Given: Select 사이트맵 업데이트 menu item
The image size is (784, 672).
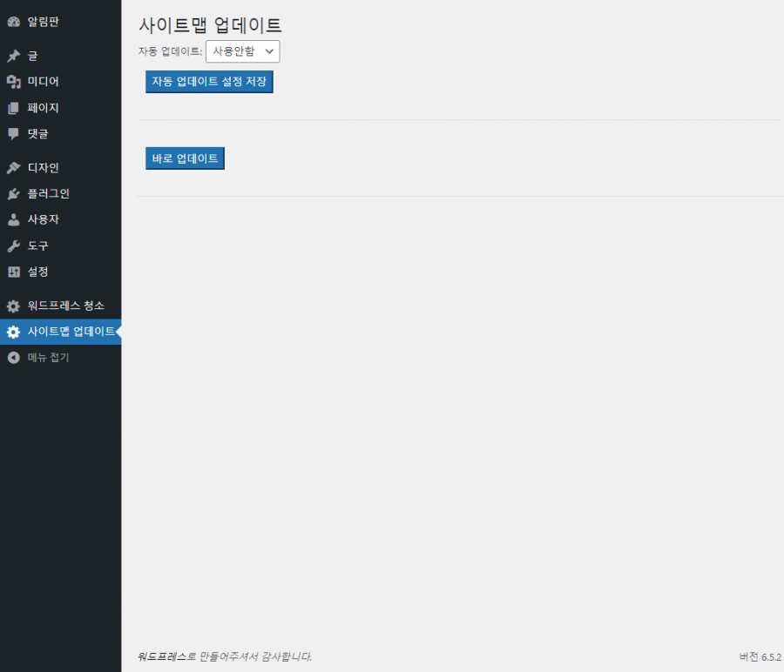Looking at the screenshot, I should 60,332.
